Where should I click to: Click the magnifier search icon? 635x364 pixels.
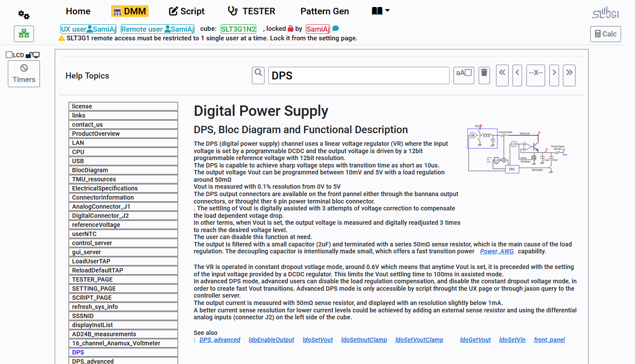click(258, 75)
